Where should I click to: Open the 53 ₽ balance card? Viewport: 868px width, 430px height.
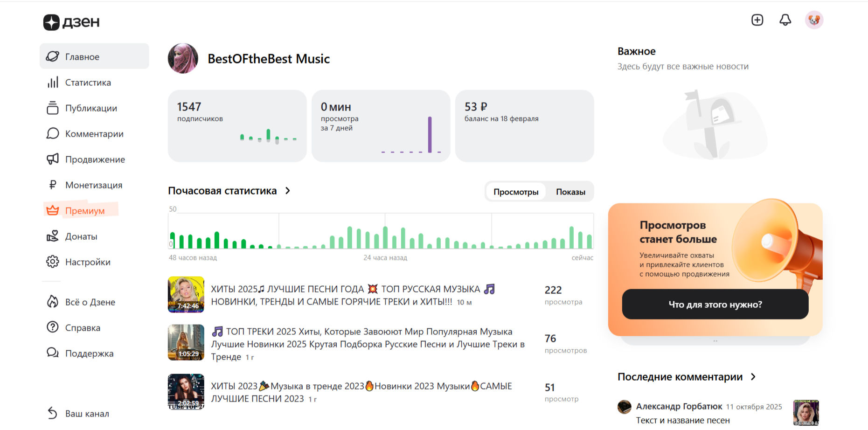[524, 126]
